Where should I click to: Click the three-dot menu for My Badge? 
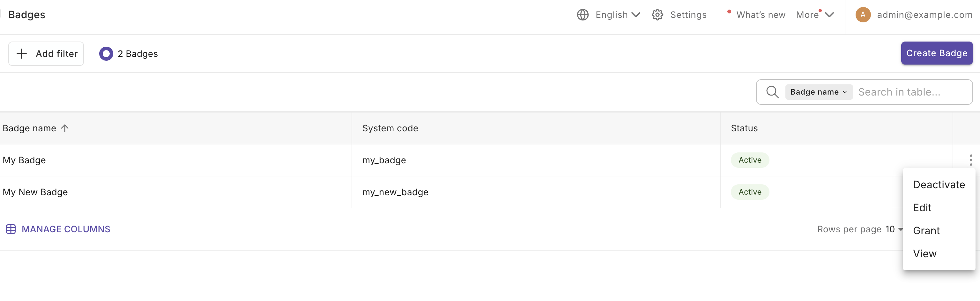pos(970,160)
